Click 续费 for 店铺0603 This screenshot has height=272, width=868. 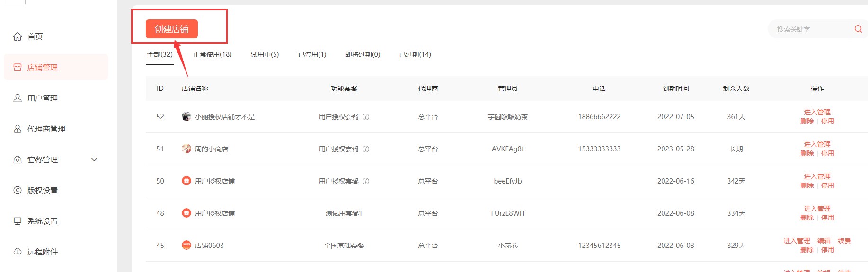click(x=845, y=241)
